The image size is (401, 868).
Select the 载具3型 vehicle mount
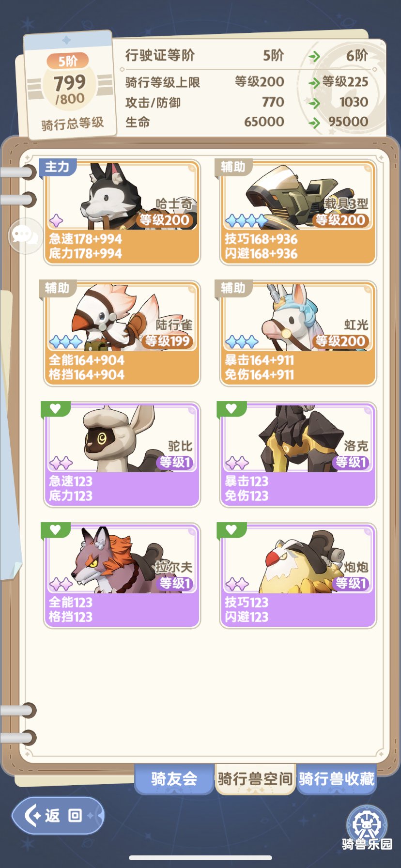click(x=297, y=212)
